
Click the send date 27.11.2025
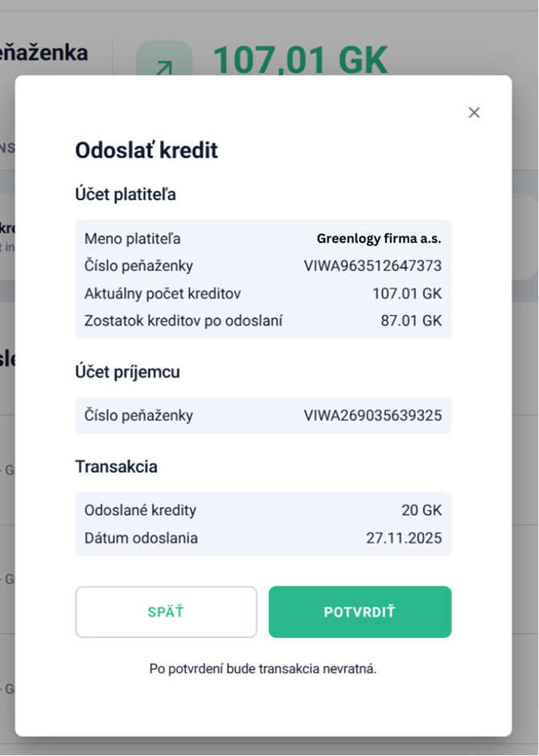click(404, 538)
